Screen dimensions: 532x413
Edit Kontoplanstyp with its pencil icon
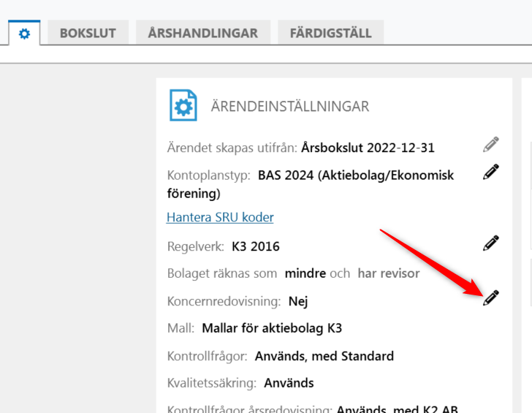pyautogui.click(x=490, y=172)
